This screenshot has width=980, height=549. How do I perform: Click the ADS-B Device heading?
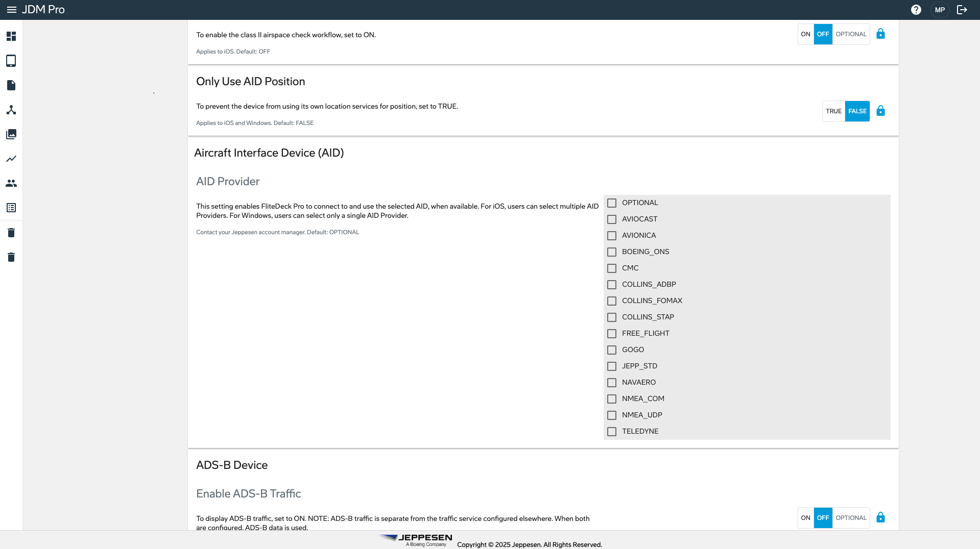click(x=232, y=465)
